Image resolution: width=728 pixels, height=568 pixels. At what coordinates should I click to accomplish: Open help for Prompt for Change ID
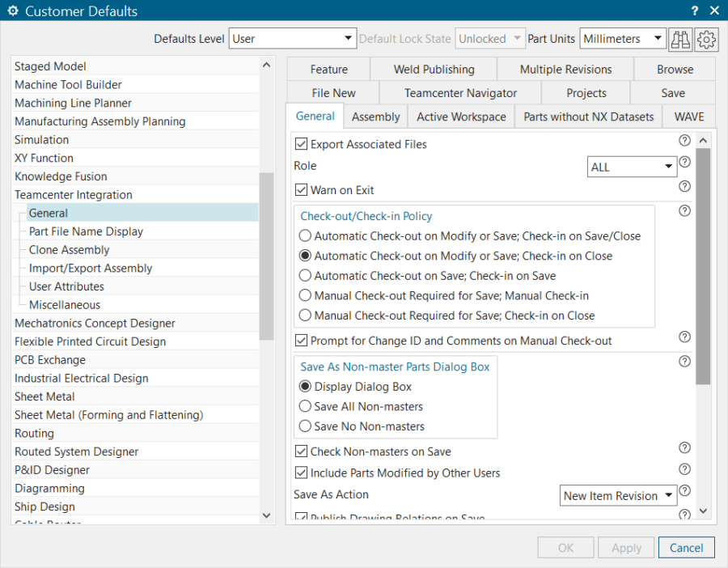tap(684, 337)
